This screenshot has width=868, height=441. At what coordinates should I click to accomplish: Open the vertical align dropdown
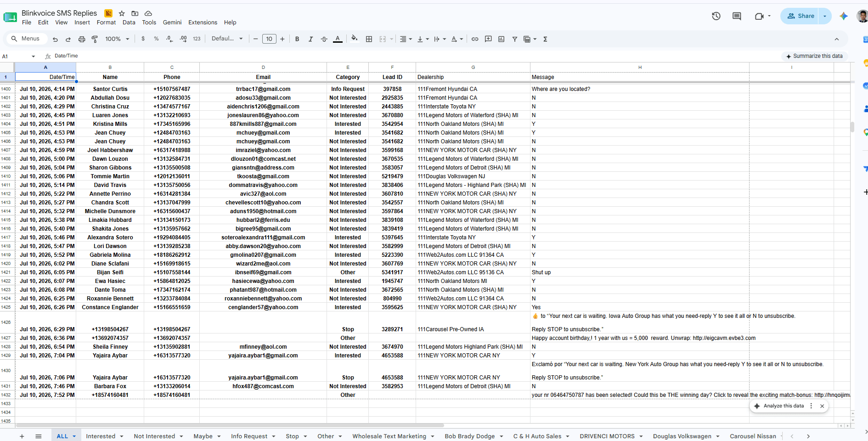tap(423, 39)
